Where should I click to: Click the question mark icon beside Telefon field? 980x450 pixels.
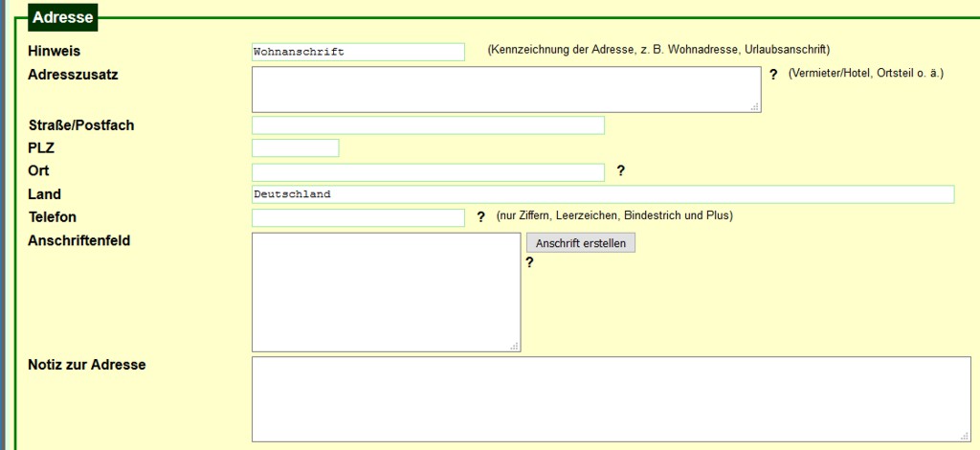(x=481, y=217)
